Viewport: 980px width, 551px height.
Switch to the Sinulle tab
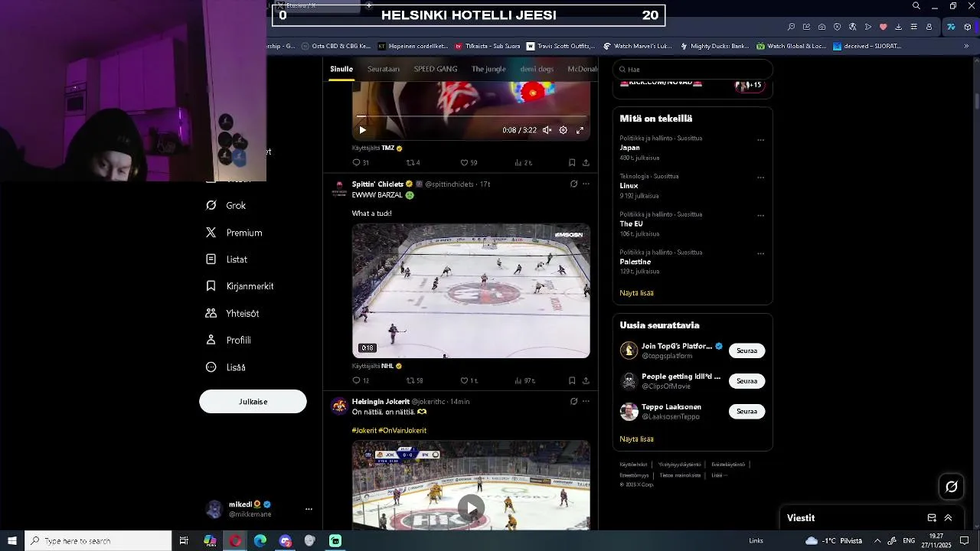coord(341,69)
